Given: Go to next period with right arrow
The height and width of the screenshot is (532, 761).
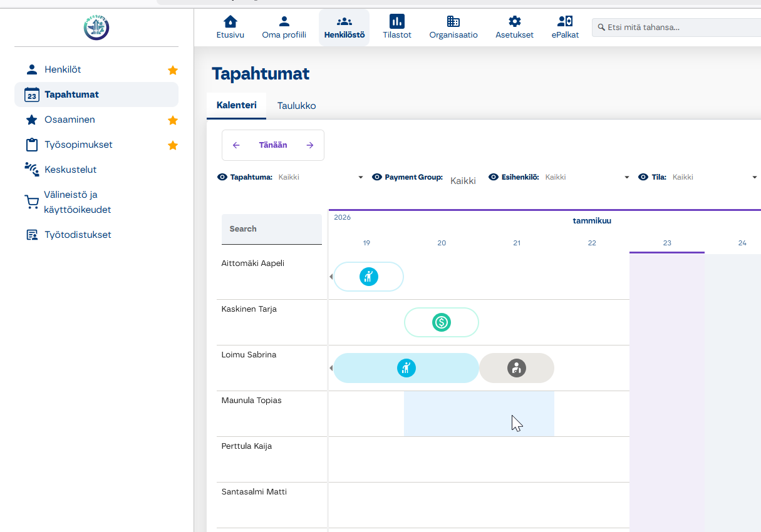Looking at the screenshot, I should tap(310, 145).
